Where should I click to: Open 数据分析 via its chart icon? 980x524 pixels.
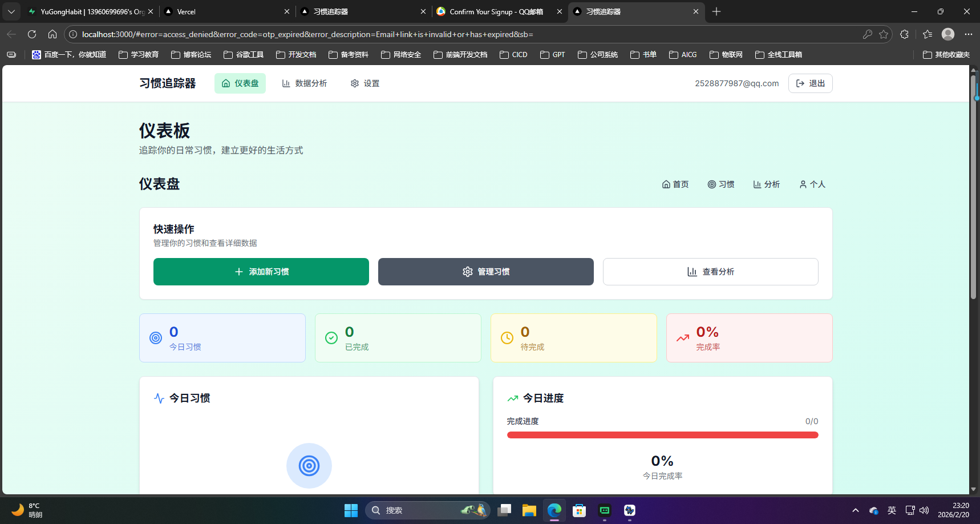coord(287,83)
